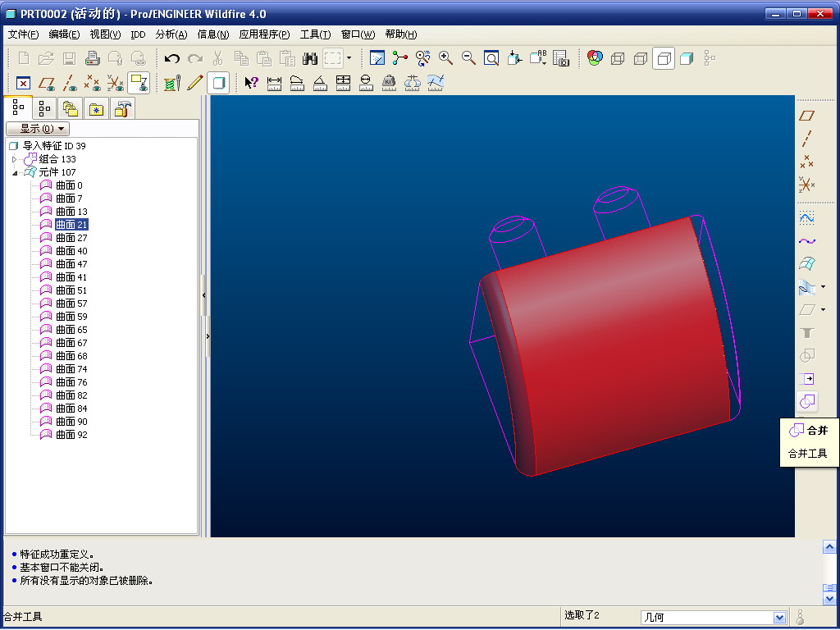840x630 pixels.
Task: Click the mass properties weight icon
Action: [389, 83]
